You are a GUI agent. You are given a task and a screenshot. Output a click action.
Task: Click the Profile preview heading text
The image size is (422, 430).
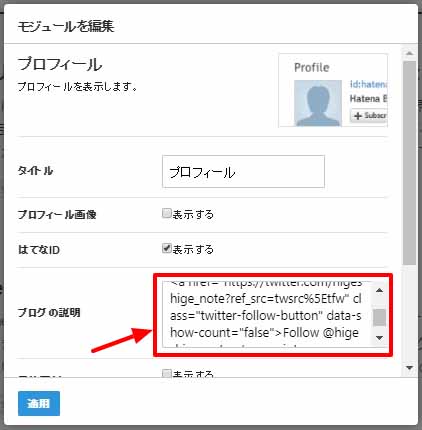pos(312,67)
